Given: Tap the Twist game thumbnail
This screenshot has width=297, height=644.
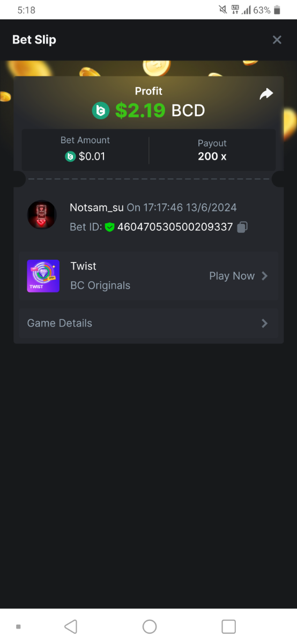Looking at the screenshot, I should point(43,276).
